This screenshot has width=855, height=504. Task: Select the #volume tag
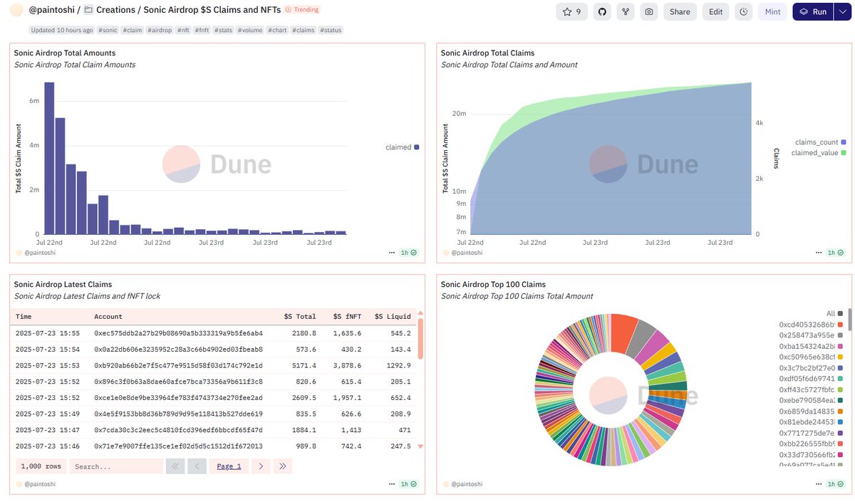250,30
